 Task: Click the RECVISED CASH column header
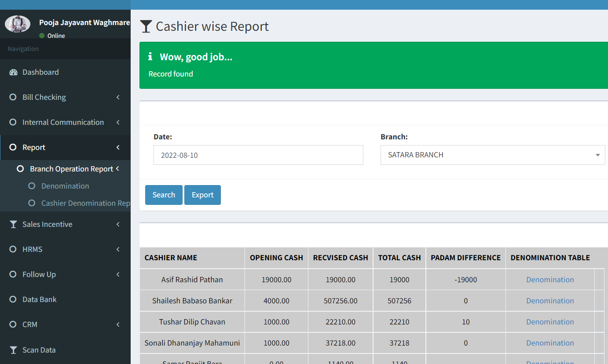[x=341, y=258]
